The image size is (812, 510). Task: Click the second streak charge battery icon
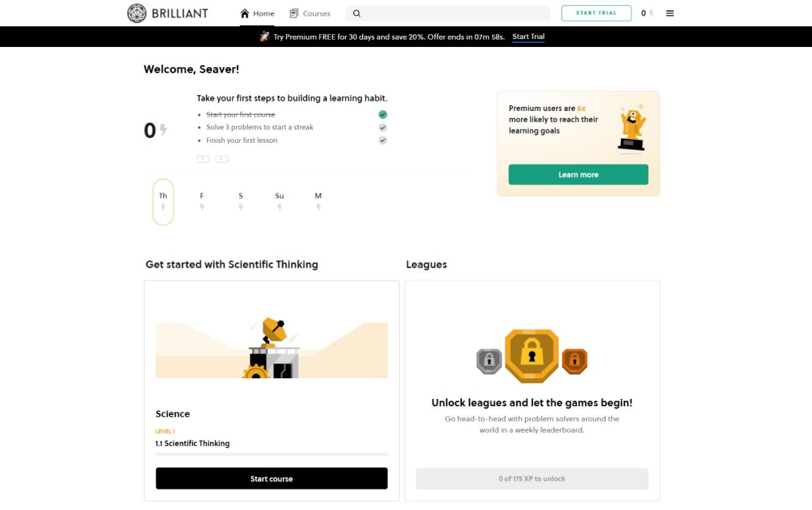point(222,159)
